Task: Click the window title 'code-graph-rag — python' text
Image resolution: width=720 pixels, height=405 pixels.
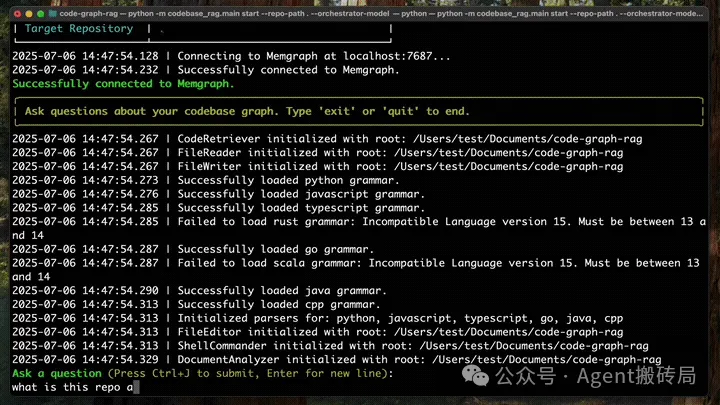Action: 381,14
